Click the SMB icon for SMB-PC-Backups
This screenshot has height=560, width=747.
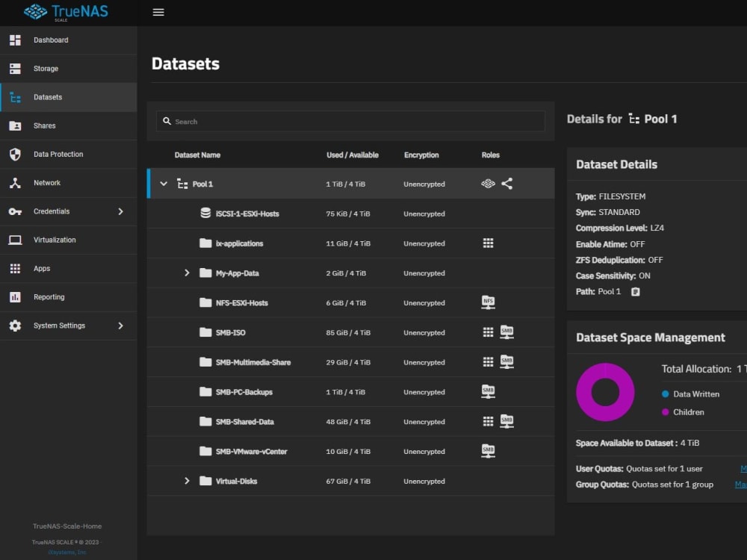[488, 392]
